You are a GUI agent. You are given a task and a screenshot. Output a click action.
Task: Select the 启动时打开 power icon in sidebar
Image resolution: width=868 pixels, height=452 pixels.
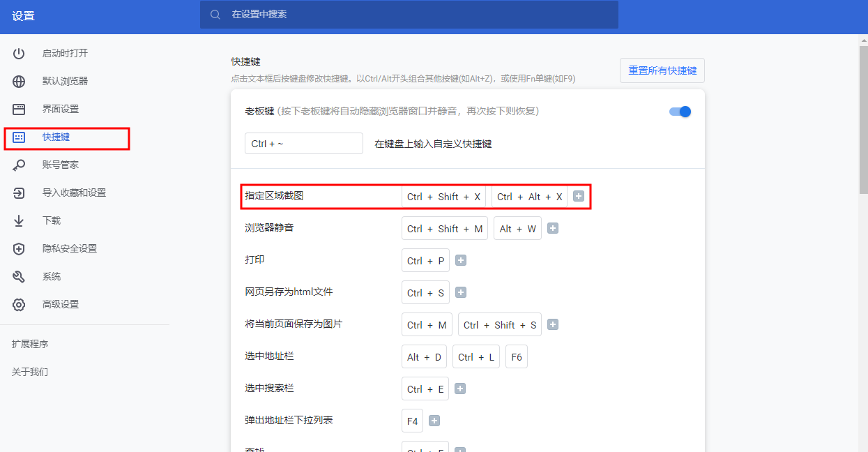click(17, 53)
